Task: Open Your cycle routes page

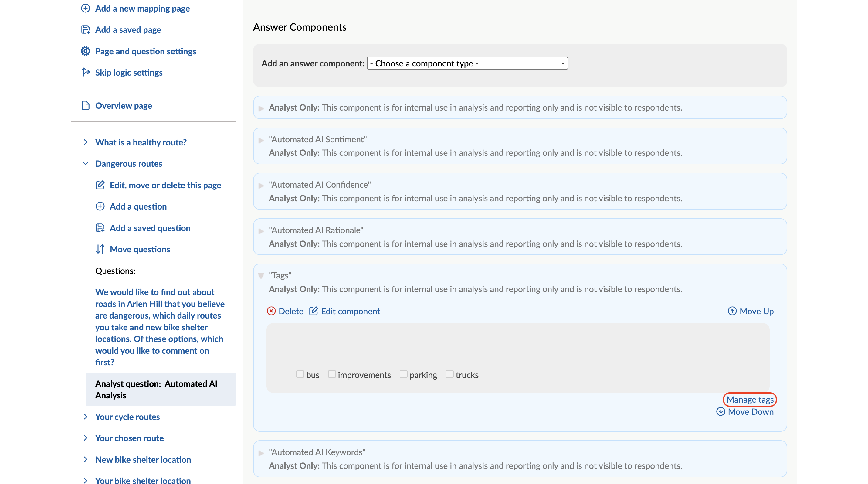Action: tap(127, 417)
